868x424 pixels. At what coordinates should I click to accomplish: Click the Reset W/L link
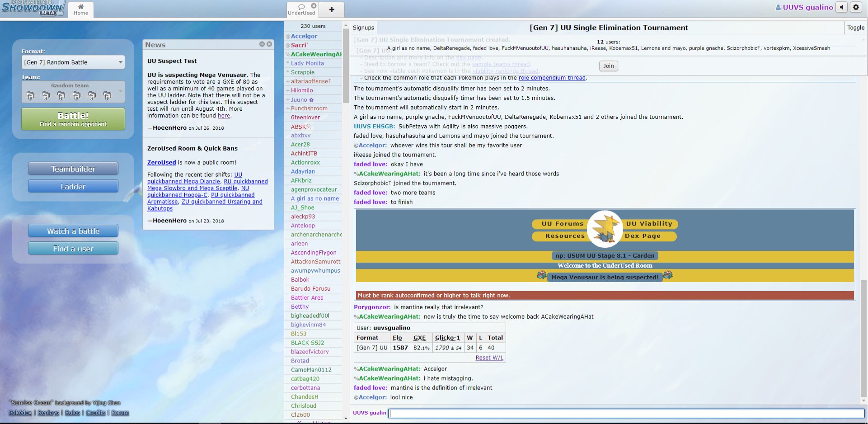pyautogui.click(x=489, y=358)
